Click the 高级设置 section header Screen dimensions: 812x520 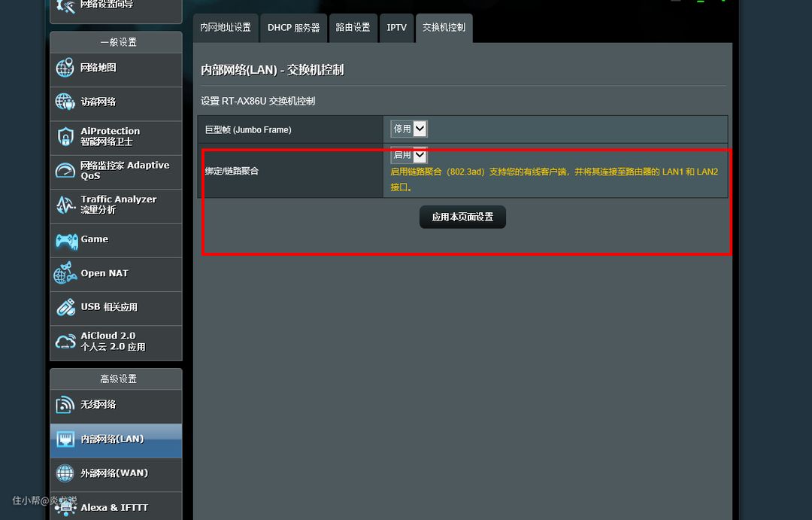coord(118,379)
